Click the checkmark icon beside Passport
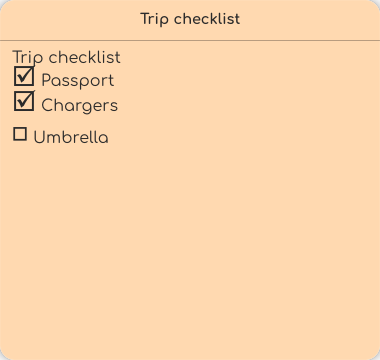The width and height of the screenshot is (380, 360). 24,76
